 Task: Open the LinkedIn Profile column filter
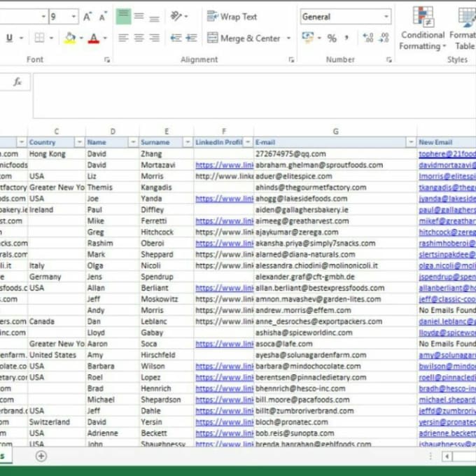click(248, 142)
